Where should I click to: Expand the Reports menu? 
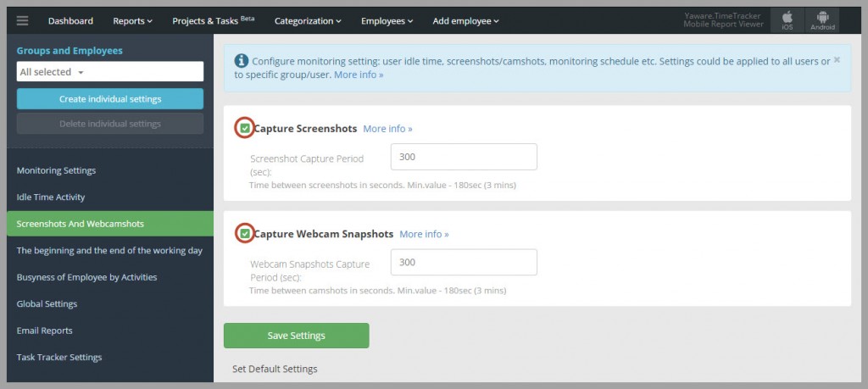pos(132,21)
